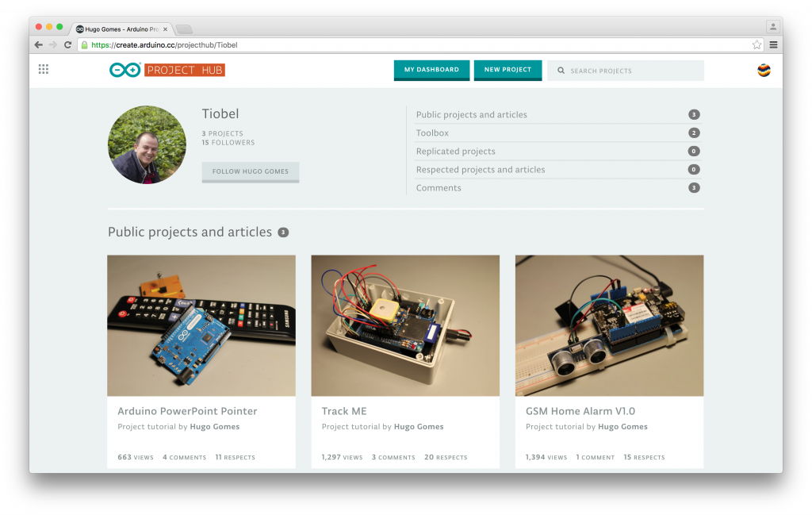Click the Public projects and articles heading
This screenshot has height=515, width=812.
pos(190,233)
